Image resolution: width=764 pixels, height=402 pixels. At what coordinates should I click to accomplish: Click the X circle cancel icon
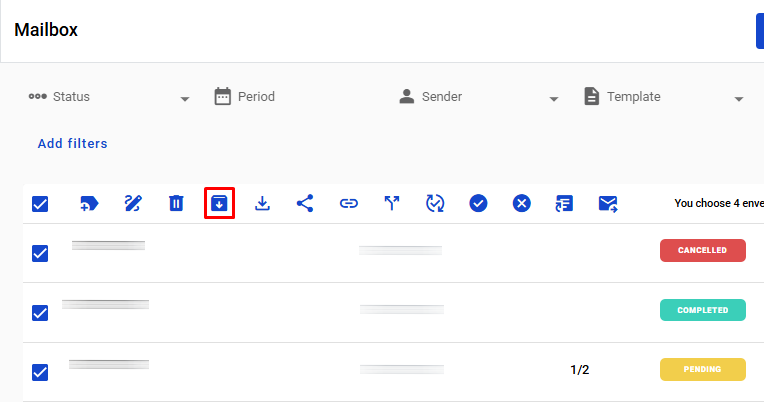521,204
